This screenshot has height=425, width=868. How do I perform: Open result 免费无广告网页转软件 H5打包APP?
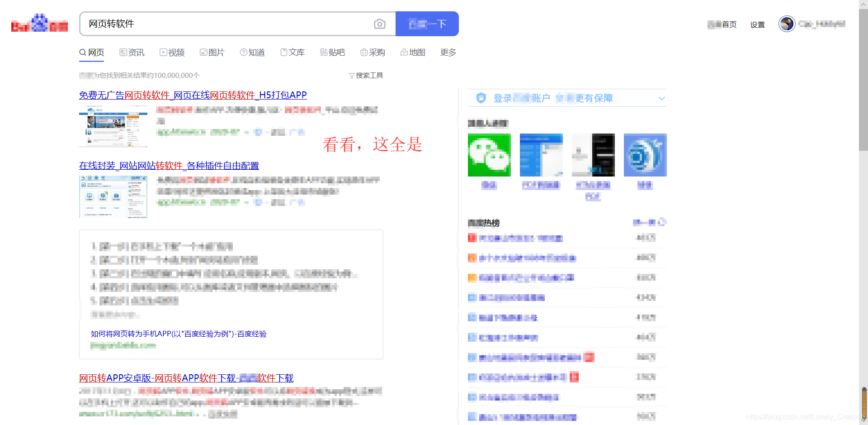pos(193,95)
